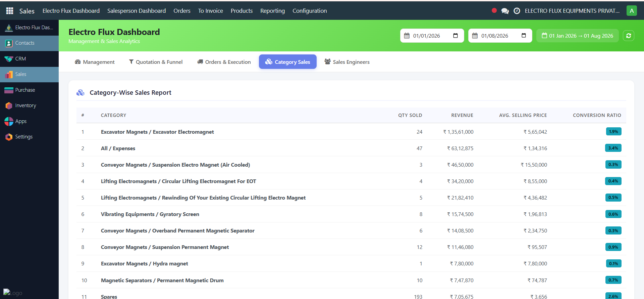This screenshot has width=644, height=299.
Task: Select the Category Sales tab
Action: [288, 62]
